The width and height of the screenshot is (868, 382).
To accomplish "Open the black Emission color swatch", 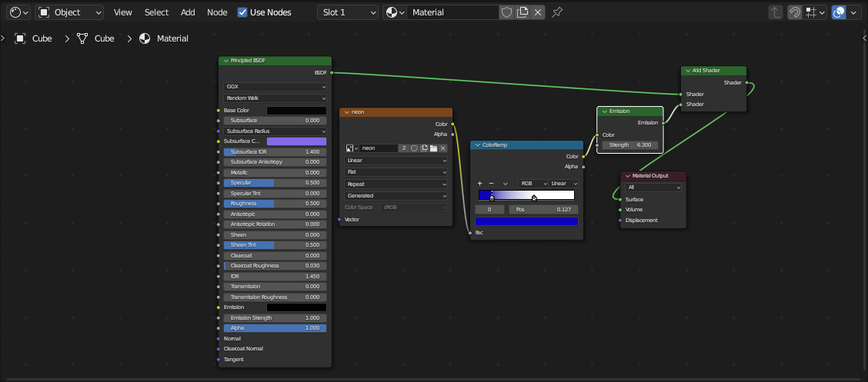I will 297,307.
